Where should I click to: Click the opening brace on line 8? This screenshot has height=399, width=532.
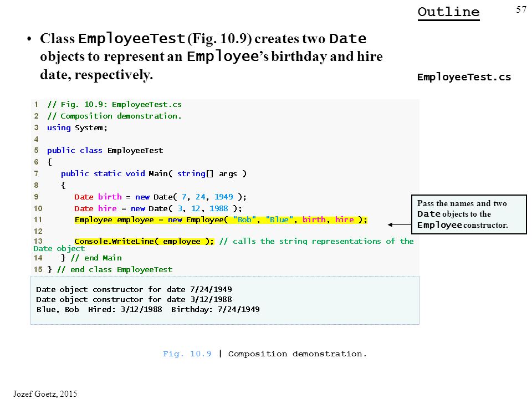click(63, 185)
